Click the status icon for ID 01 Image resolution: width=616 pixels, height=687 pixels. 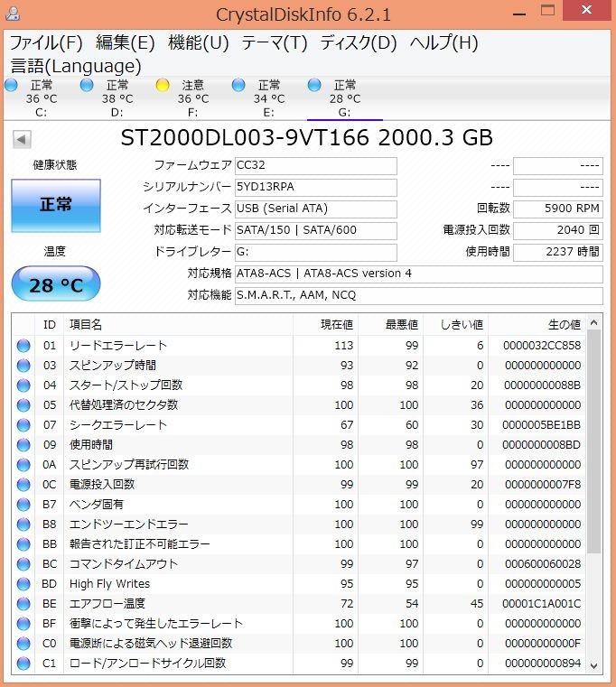[23, 346]
